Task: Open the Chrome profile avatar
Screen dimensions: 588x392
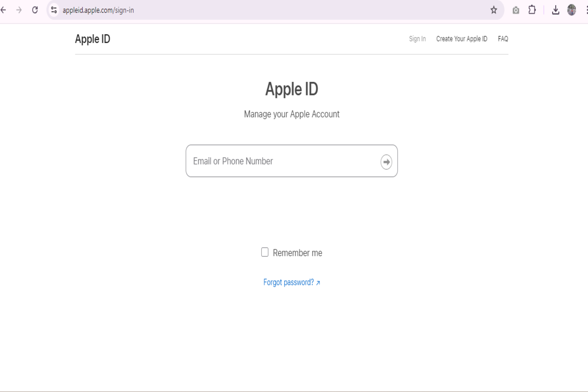Action: click(x=571, y=10)
